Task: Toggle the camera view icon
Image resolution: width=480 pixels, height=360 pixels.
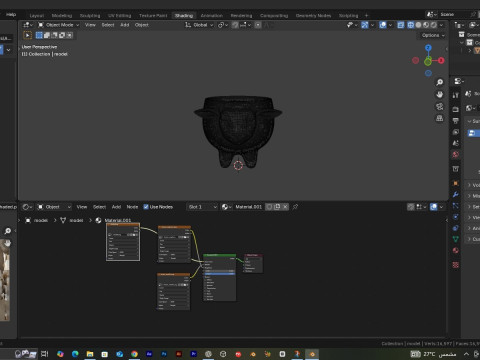Action: coord(440,107)
